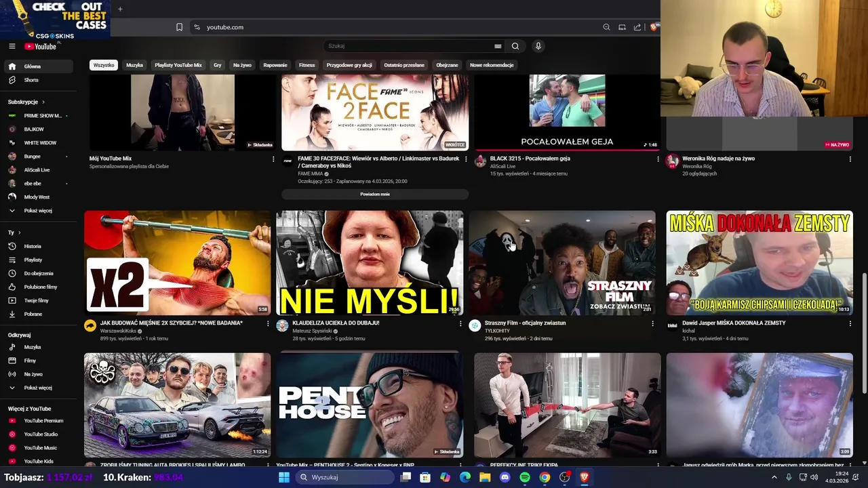Image resolution: width=868 pixels, height=488 pixels.
Task: Click the browser zoom-out magnifier icon
Action: (x=606, y=27)
